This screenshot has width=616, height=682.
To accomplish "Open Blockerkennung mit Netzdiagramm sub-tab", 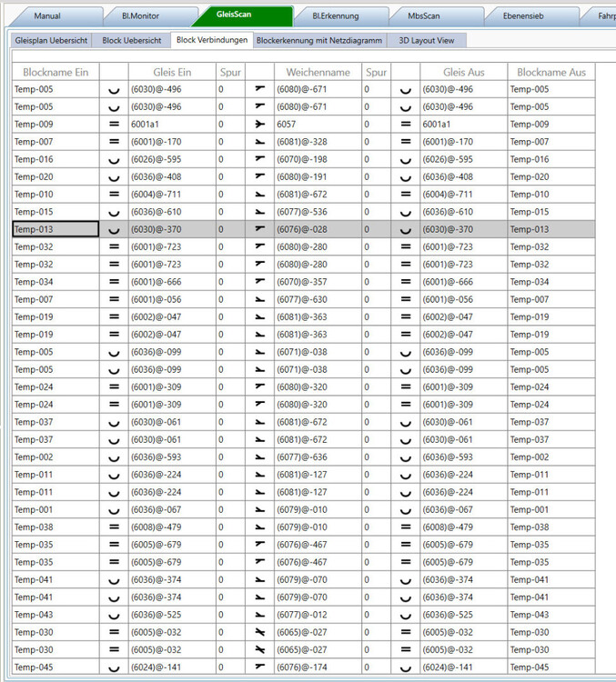I will pyautogui.click(x=319, y=40).
